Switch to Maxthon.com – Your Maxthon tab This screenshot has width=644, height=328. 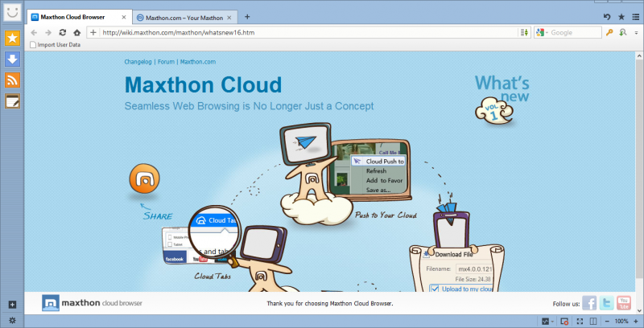[185, 18]
